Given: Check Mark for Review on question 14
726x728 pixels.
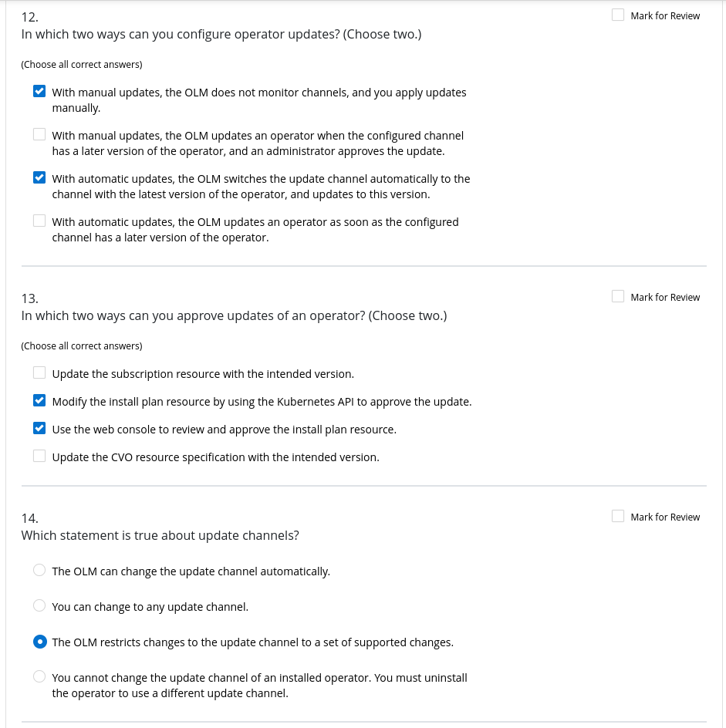Looking at the screenshot, I should [x=618, y=516].
